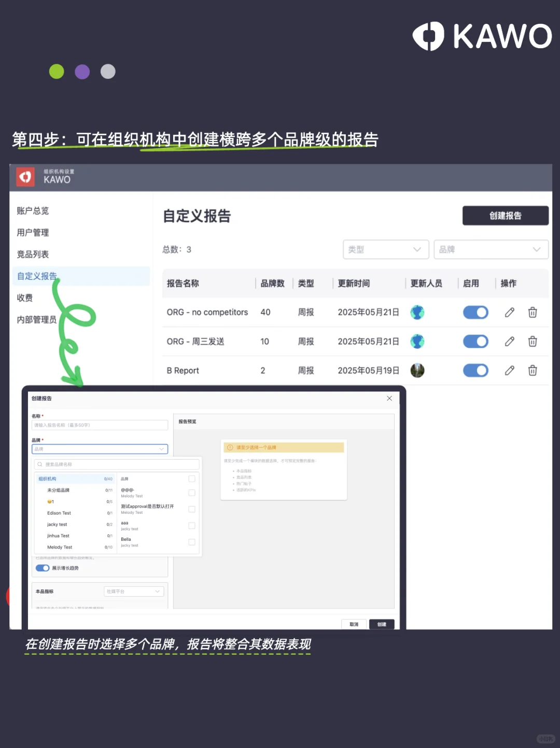
Task: Click the updater avatar on B Report row
Action: [417, 370]
